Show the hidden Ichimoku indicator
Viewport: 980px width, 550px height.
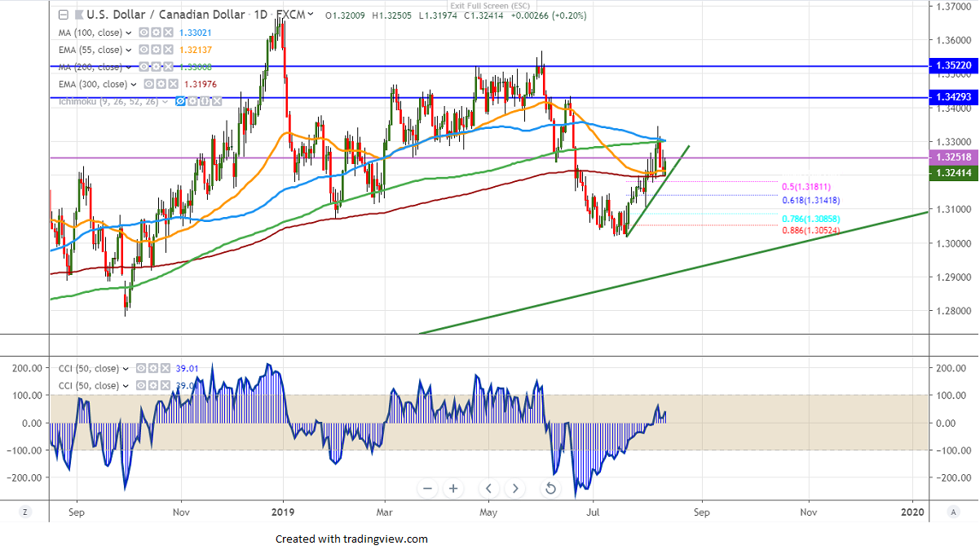(x=180, y=101)
